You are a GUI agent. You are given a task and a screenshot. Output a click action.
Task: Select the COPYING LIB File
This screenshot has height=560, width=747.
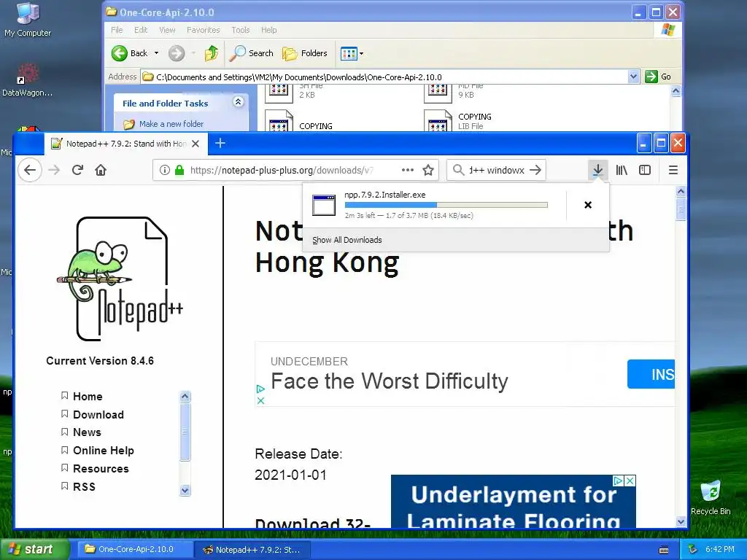point(458,121)
